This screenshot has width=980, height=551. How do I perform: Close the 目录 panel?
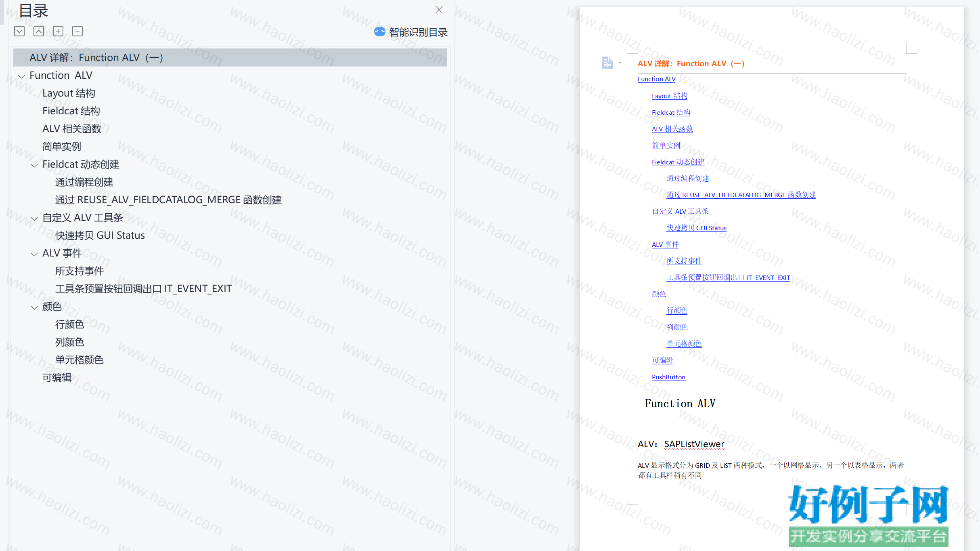[439, 10]
